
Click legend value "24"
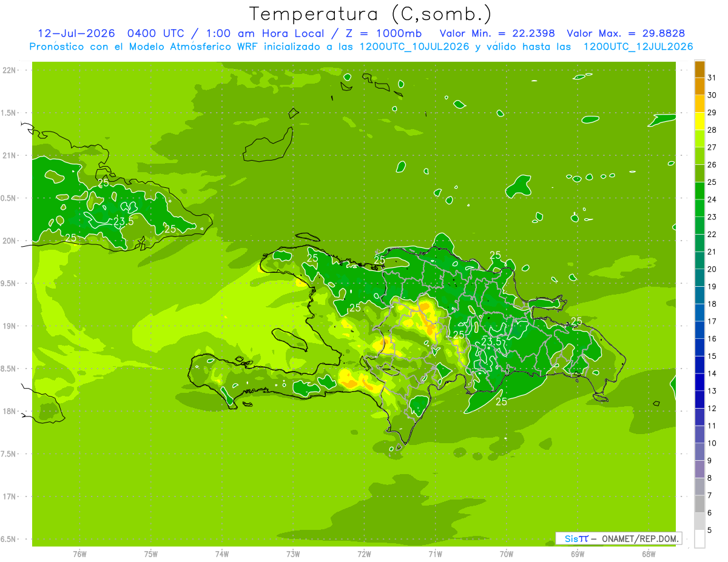click(712, 199)
